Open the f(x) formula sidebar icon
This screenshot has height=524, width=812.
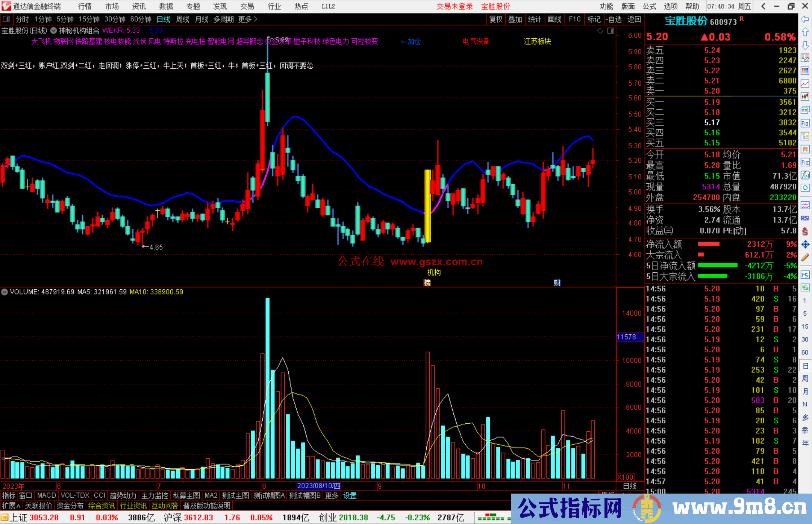[805, 175]
